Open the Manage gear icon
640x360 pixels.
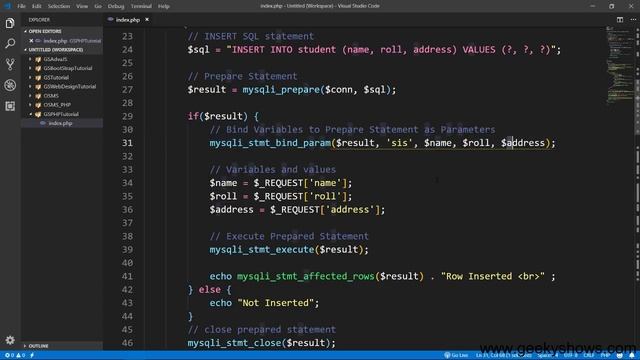point(10,340)
